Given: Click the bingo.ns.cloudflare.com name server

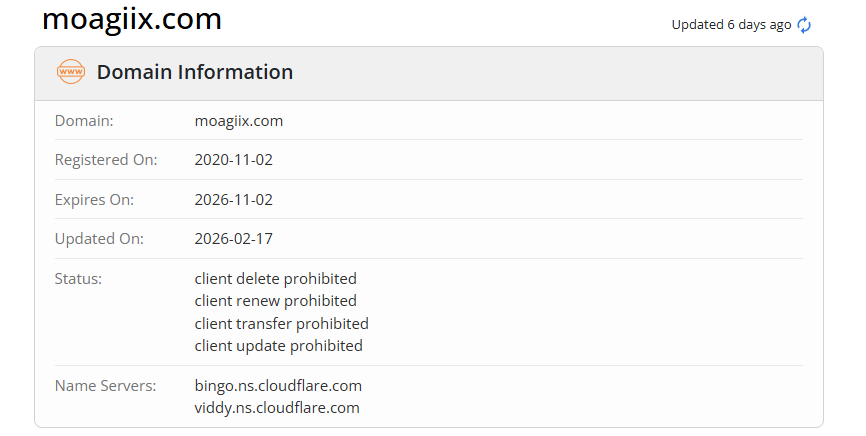Looking at the screenshot, I should click(x=278, y=385).
